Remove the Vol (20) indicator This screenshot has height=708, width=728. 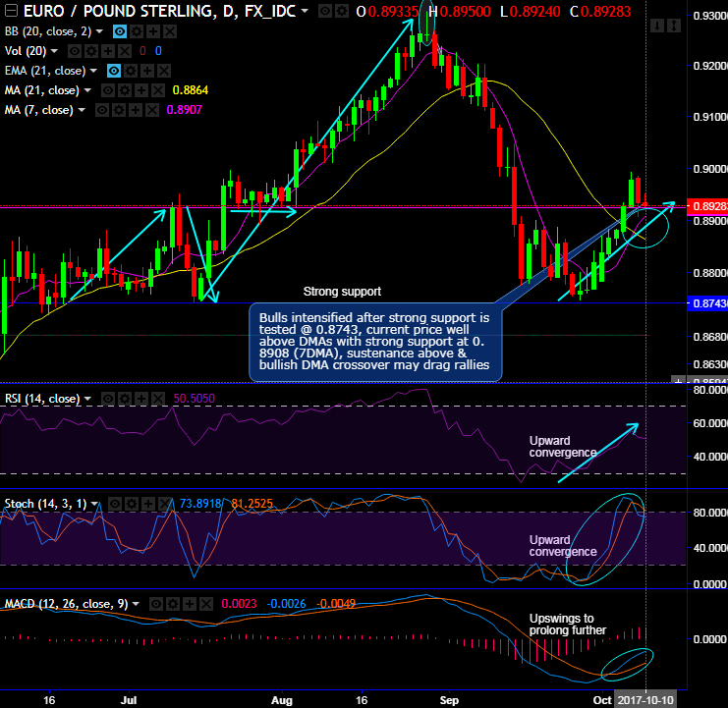(x=125, y=51)
